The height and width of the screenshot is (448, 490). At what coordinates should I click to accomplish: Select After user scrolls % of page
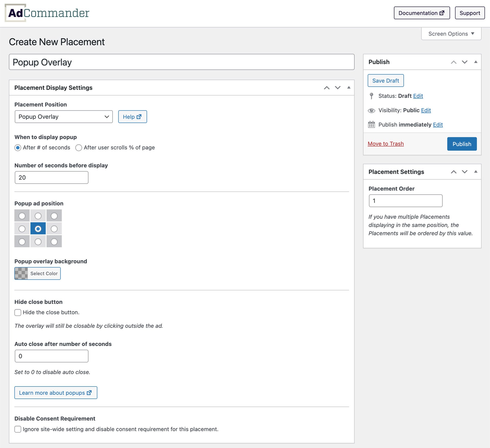pyautogui.click(x=79, y=148)
